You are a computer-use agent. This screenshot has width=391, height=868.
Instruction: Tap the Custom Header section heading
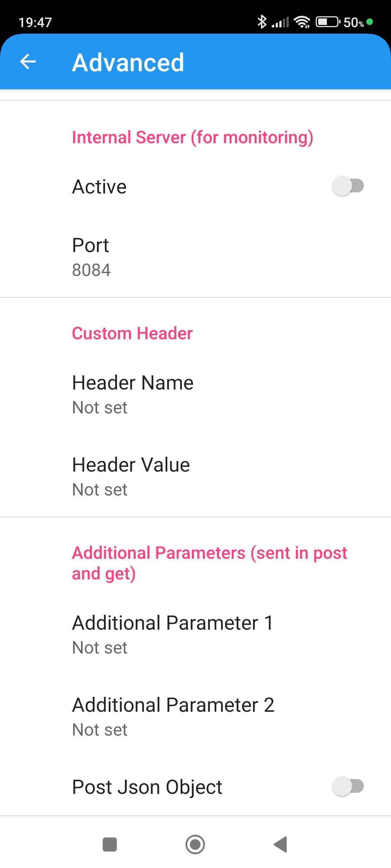[132, 333]
